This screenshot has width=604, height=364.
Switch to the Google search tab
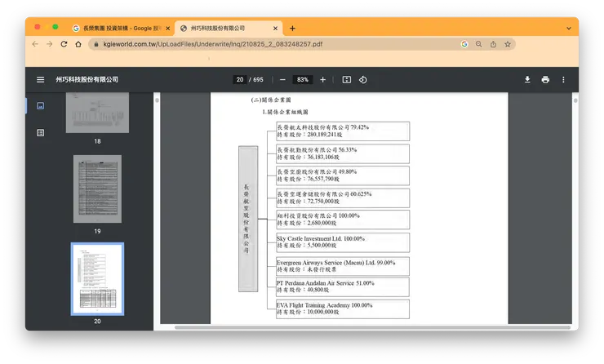coord(121,28)
